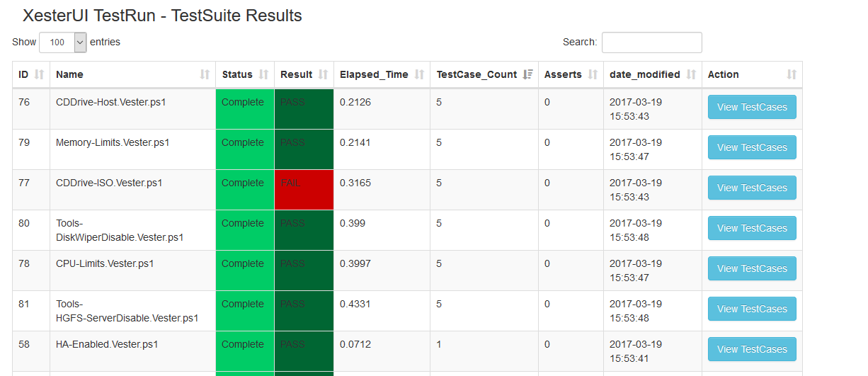Sort table by Elapsed_Time sort icon
The height and width of the screenshot is (376, 868).
tap(419, 74)
